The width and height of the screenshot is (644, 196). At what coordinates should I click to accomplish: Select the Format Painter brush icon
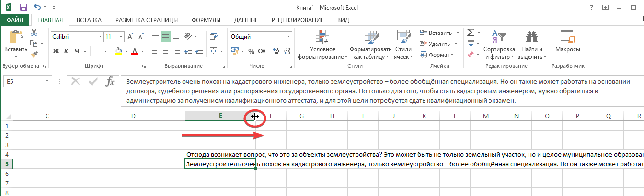point(34,55)
